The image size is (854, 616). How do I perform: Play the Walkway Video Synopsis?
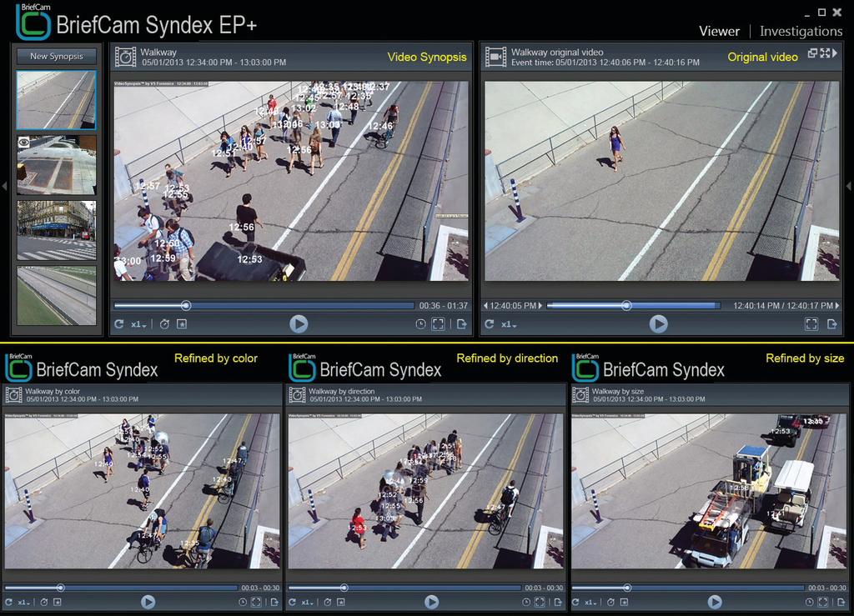coord(299,324)
